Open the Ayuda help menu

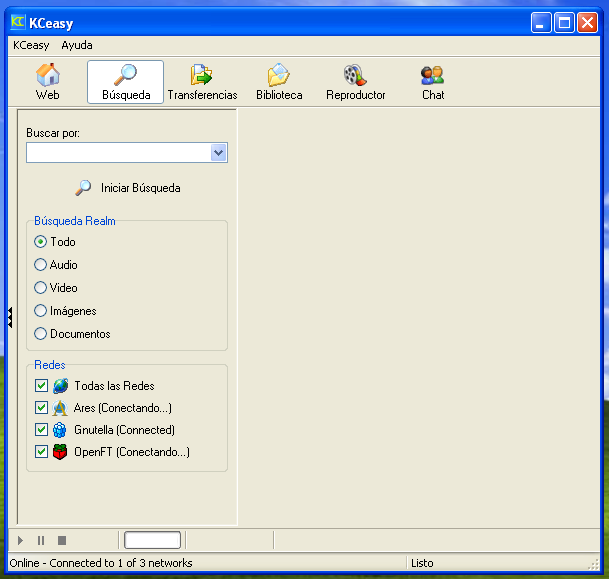point(77,45)
